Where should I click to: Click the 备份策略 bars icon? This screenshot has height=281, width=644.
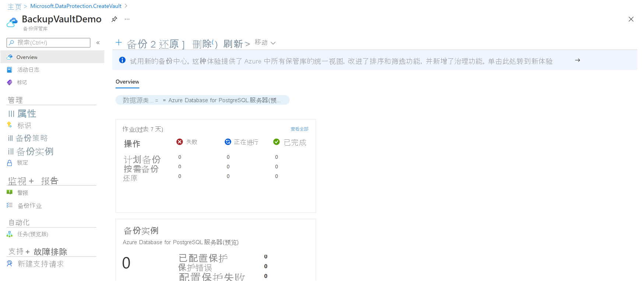(11, 138)
